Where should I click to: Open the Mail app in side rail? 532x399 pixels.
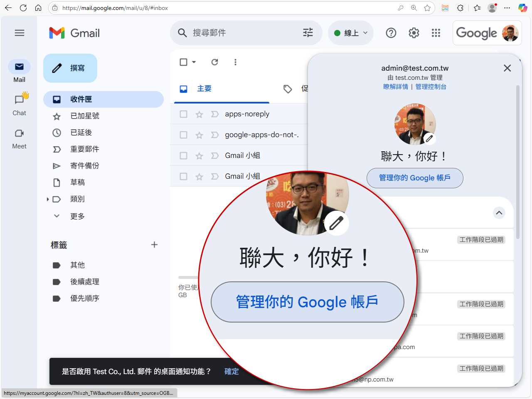click(20, 71)
